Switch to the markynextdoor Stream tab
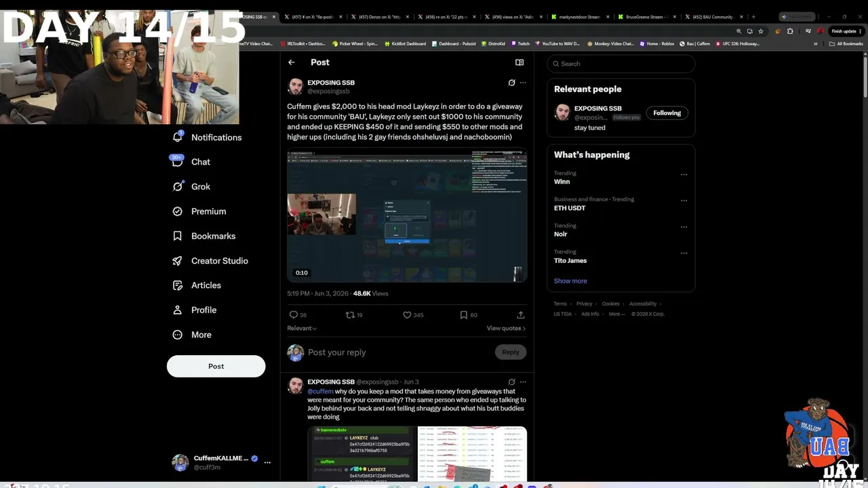The height and width of the screenshot is (488, 868). [580, 17]
